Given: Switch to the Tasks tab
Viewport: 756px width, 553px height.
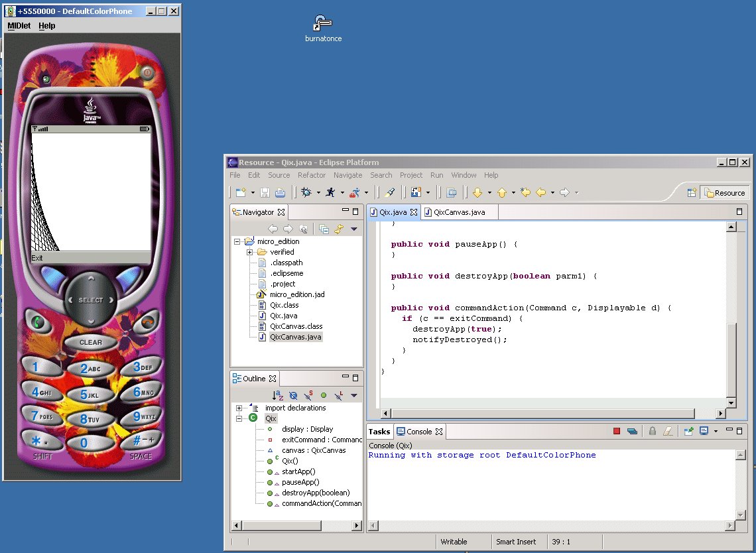Looking at the screenshot, I should click(x=379, y=432).
